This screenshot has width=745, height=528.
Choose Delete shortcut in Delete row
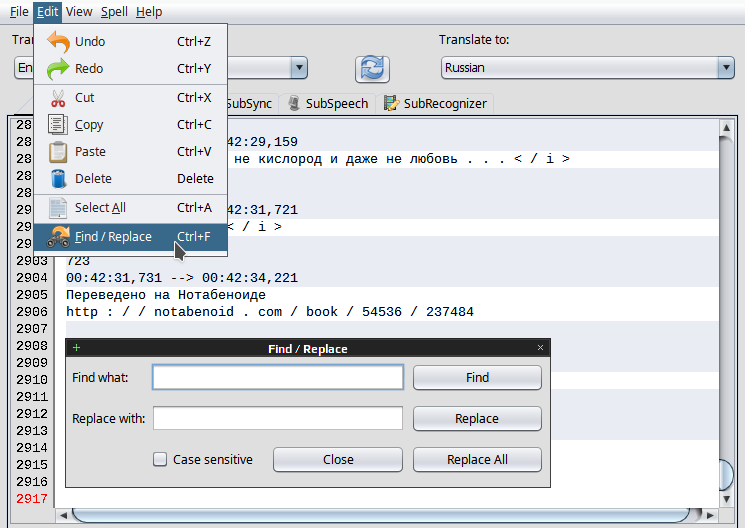(195, 179)
